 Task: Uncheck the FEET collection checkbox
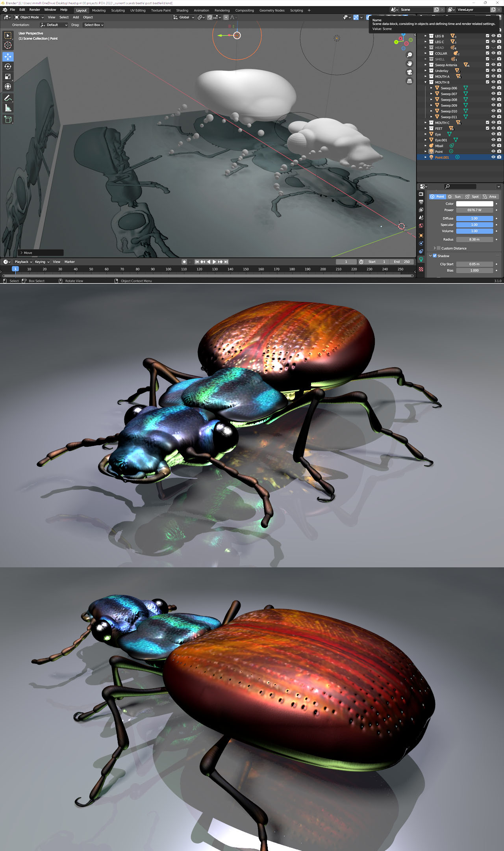tap(487, 128)
